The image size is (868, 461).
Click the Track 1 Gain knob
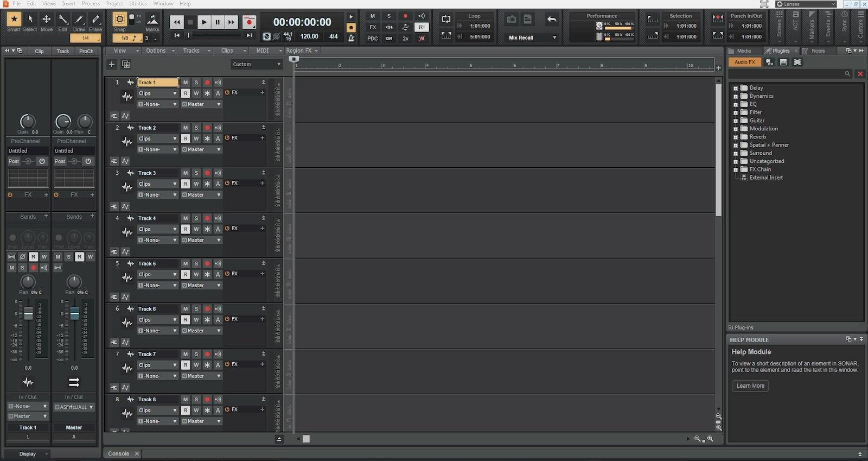pyautogui.click(x=28, y=121)
